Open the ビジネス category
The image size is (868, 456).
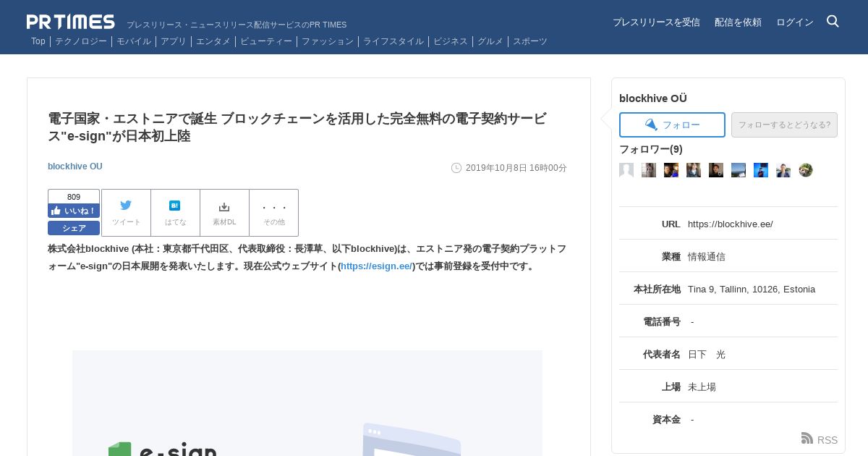[x=451, y=41]
